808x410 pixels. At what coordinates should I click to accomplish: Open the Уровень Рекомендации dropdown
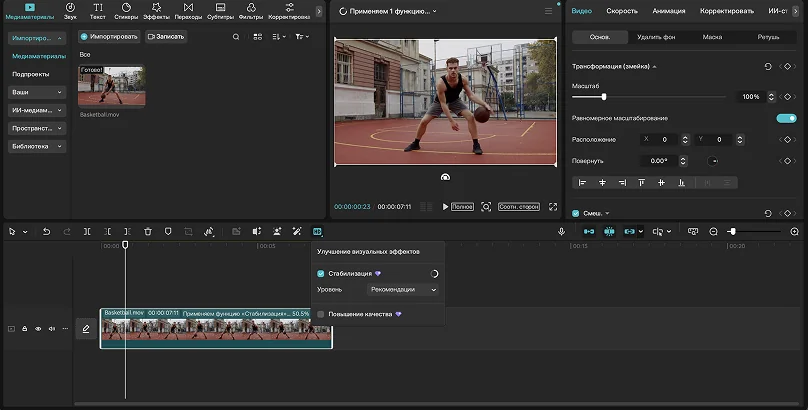pyautogui.click(x=403, y=289)
